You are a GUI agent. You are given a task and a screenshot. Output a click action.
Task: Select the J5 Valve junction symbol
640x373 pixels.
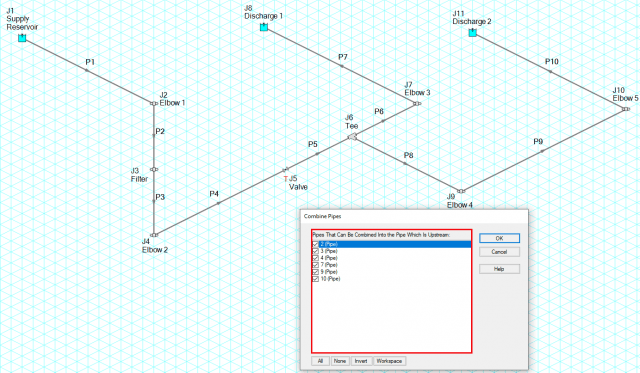286,169
